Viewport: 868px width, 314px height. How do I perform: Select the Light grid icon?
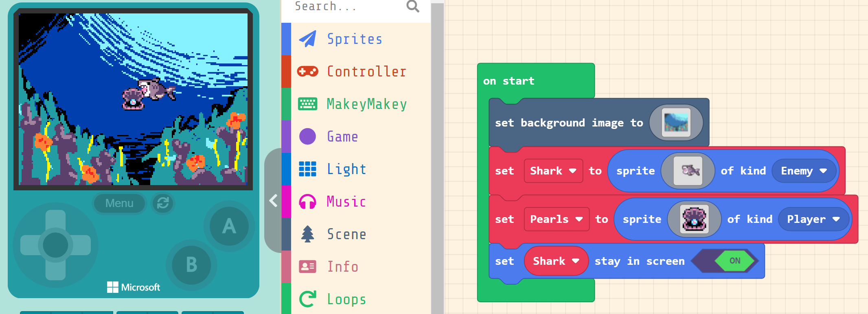tap(308, 169)
